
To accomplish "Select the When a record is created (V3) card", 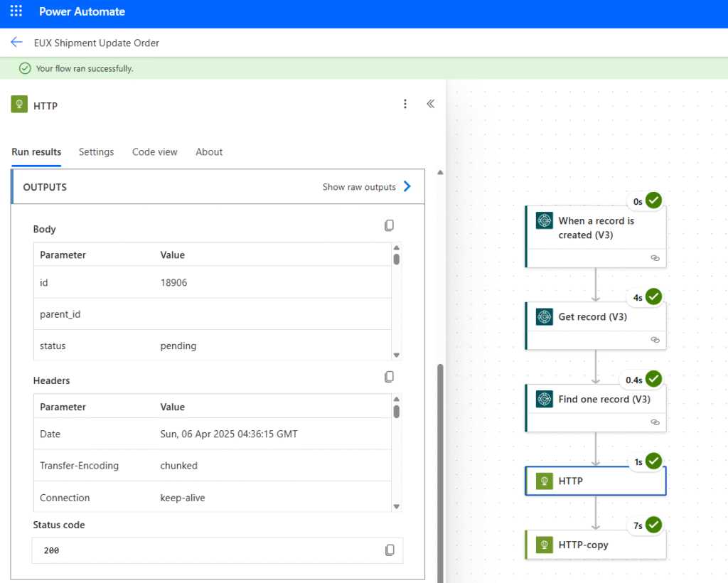I will click(x=596, y=236).
